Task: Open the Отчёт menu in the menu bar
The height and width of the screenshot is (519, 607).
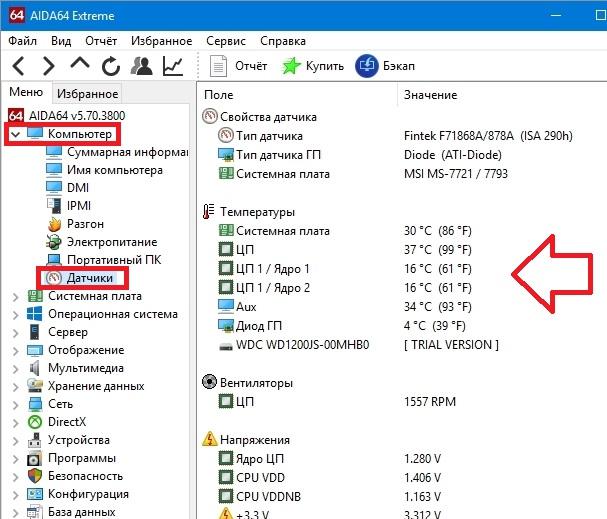Action: (101, 41)
